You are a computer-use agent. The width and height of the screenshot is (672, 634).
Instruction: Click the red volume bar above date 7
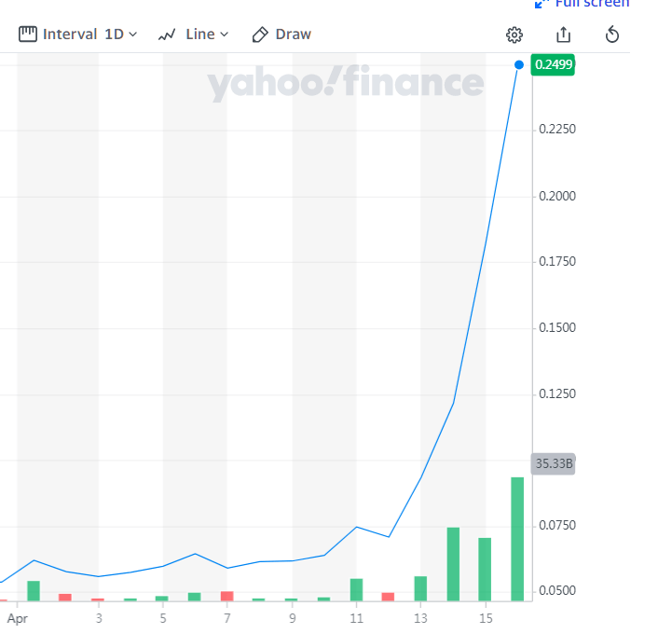point(226,596)
